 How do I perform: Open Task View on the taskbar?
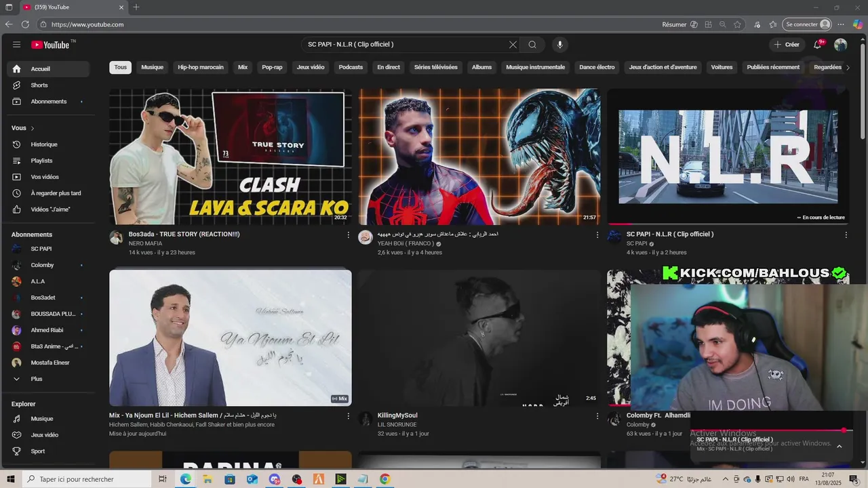tap(163, 479)
